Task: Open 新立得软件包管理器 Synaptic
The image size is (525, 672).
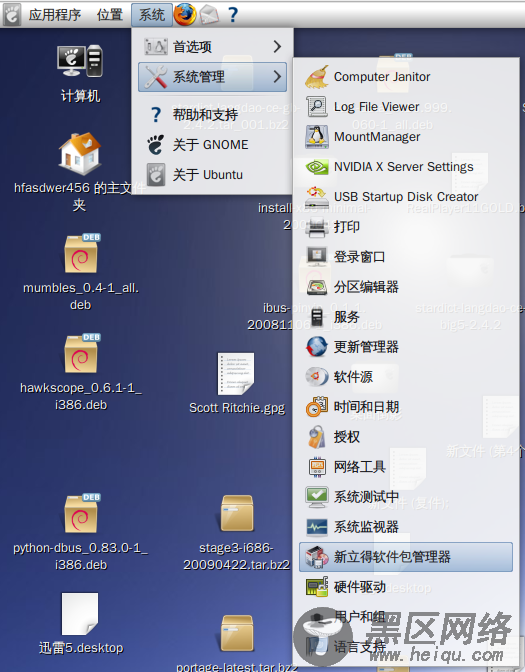Action: click(405, 557)
